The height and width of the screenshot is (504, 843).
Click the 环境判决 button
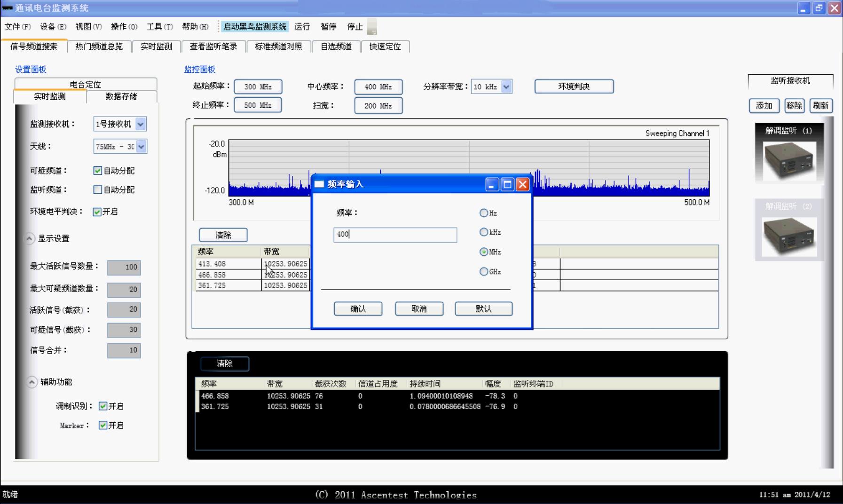(574, 87)
